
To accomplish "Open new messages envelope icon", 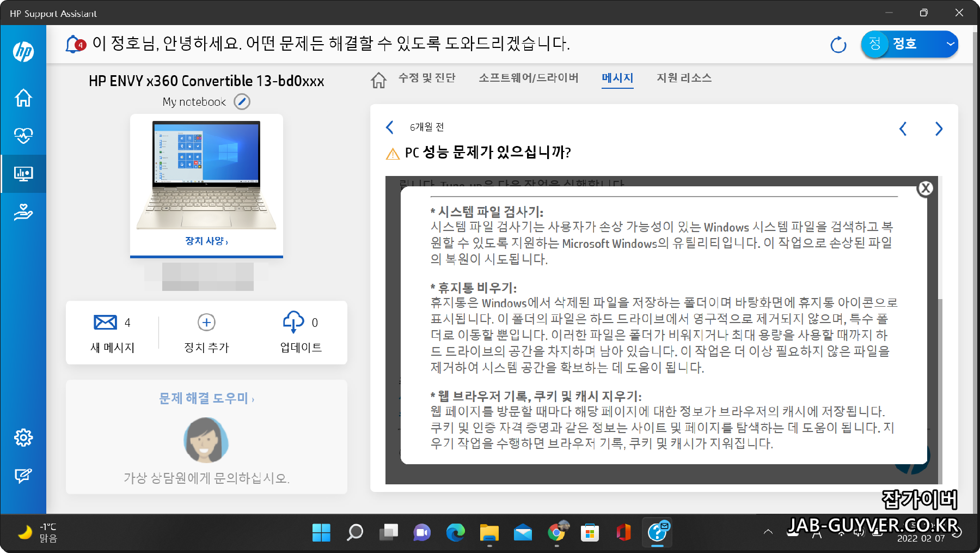I will coord(105,322).
